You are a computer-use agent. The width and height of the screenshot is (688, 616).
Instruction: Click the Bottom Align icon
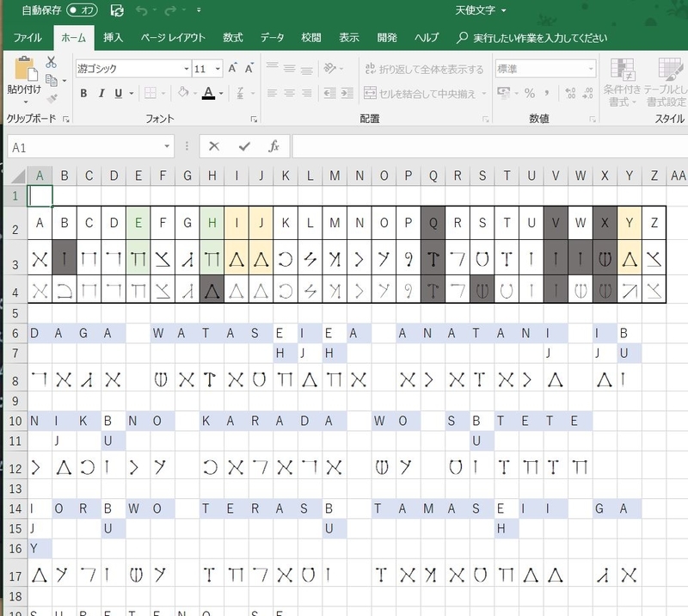pyautogui.click(x=307, y=70)
